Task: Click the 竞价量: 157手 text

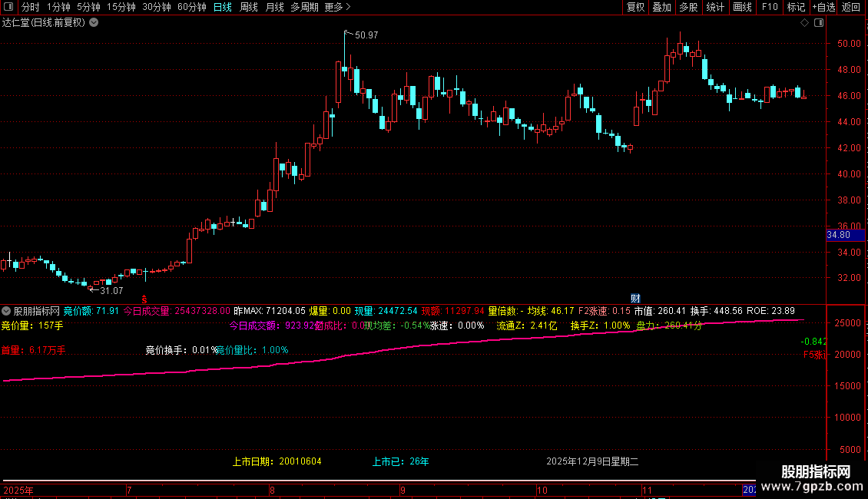Action: coord(32,326)
